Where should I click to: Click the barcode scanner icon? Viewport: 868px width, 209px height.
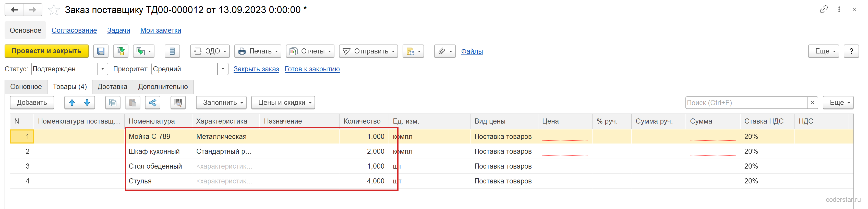tap(178, 103)
